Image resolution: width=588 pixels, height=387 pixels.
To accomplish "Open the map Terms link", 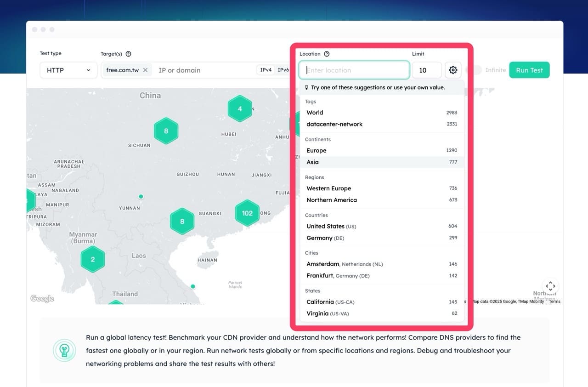I will click(554, 302).
